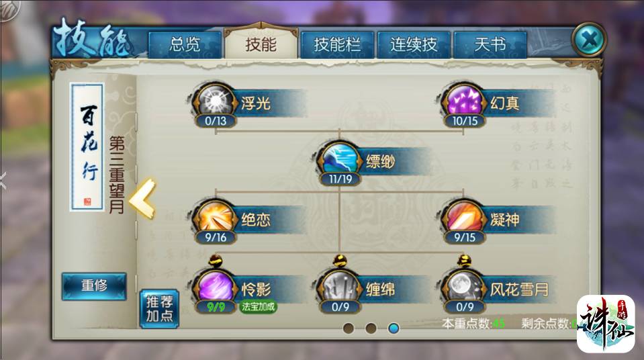The width and height of the screenshot is (644, 360).
Task: Select the 浮光 skill icon
Action: tap(215, 101)
